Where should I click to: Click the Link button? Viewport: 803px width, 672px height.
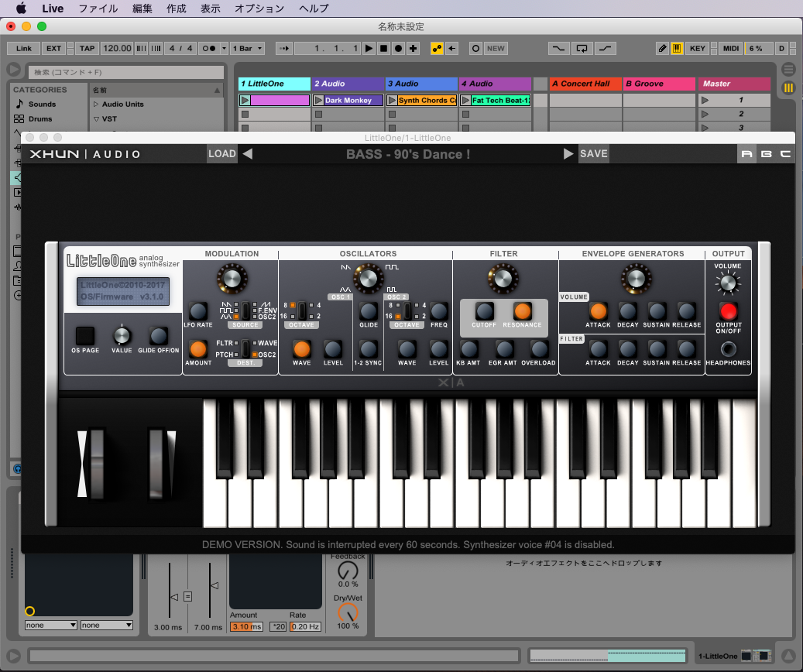click(23, 48)
